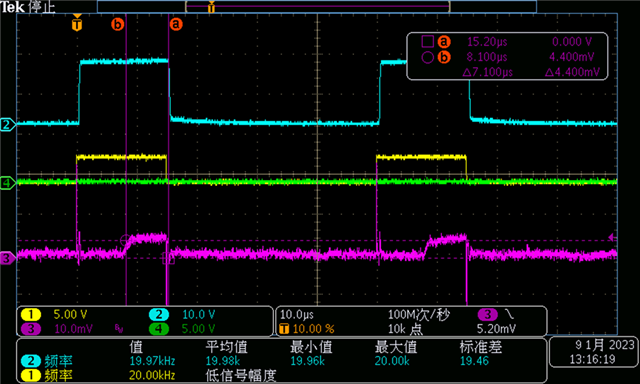The image size is (640, 384).
Task: Click the Tek stop status label
Action: 28,7
